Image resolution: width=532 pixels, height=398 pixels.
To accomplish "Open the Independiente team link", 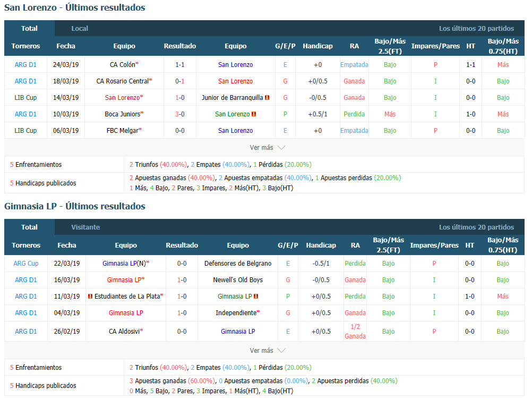I will point(236,313).
